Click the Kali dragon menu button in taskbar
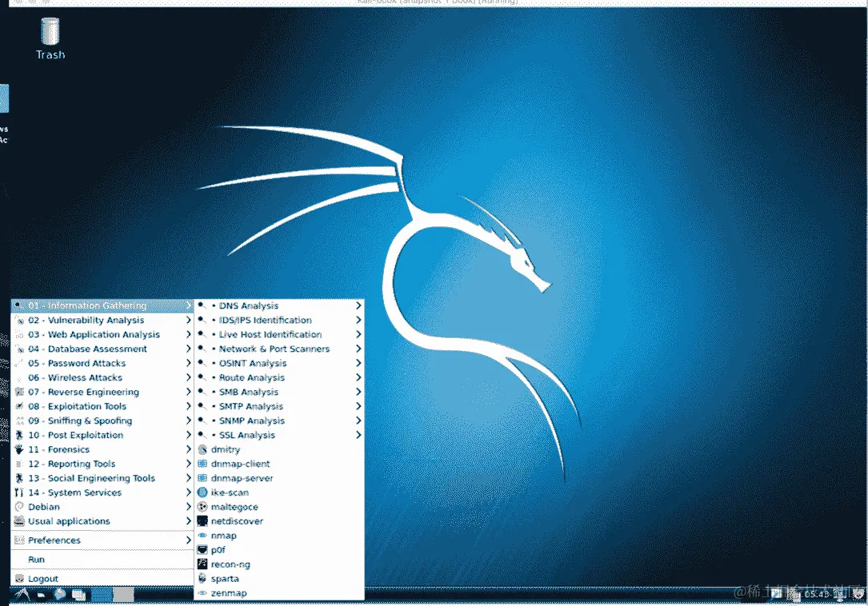 (x=22, y=595)
